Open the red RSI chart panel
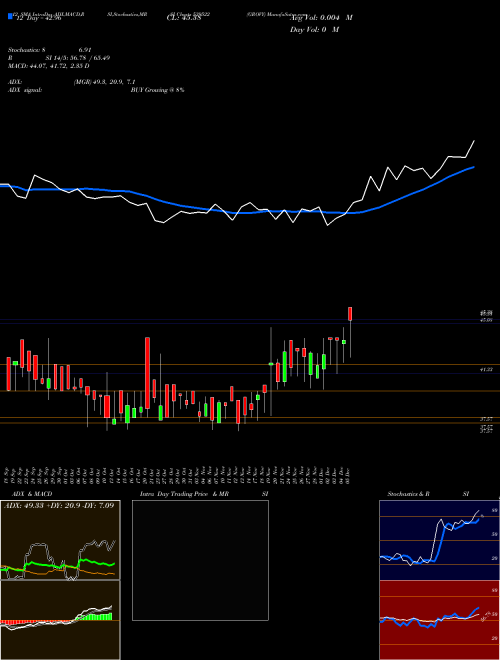This screenshot has width=500, height=660. 439,620
